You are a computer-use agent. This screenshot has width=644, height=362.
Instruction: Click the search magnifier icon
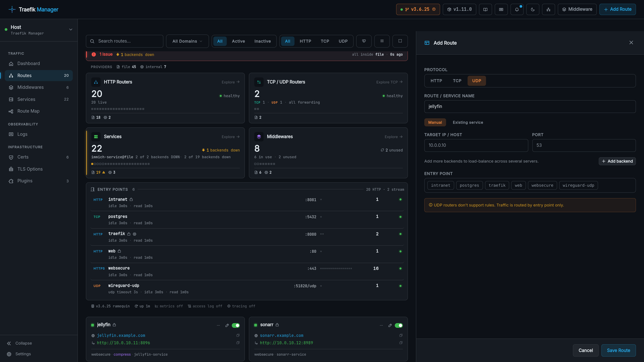[x=92, y=41]
